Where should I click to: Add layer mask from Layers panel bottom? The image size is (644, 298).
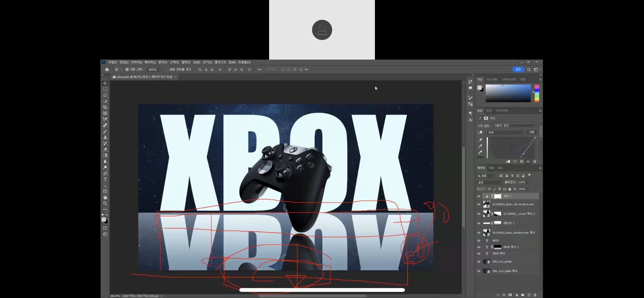pyautogui.click(x=510, y=295)
